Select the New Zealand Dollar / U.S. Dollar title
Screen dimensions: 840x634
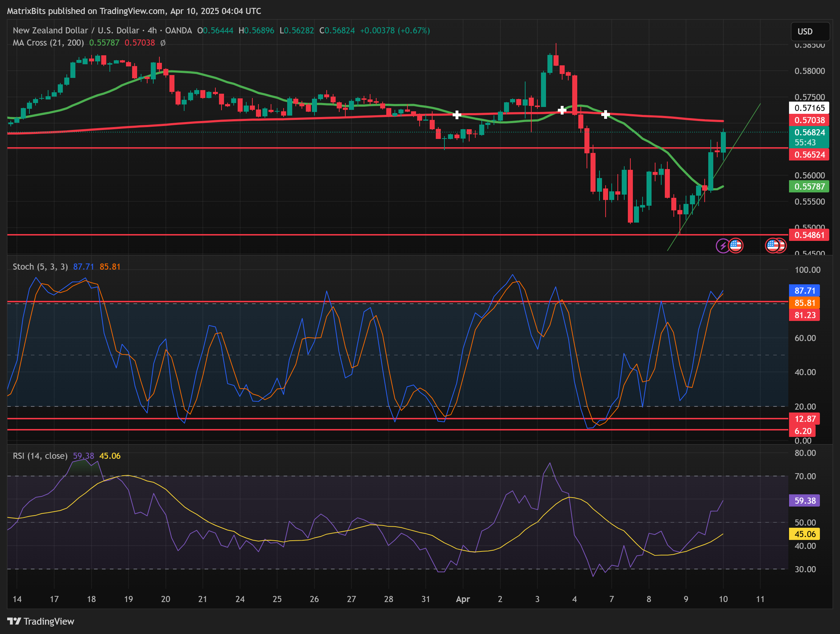[x=77, y=31]
